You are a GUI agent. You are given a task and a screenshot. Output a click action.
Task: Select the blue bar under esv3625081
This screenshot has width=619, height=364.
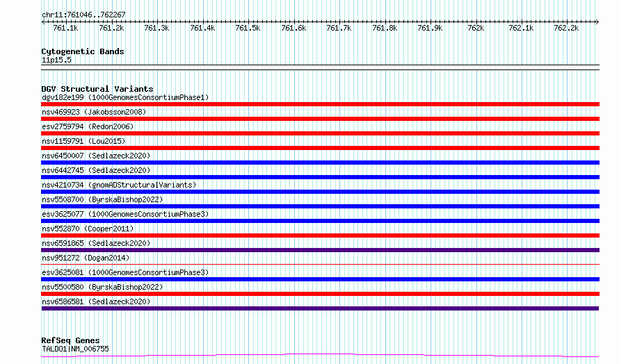[x=320, y=279]
